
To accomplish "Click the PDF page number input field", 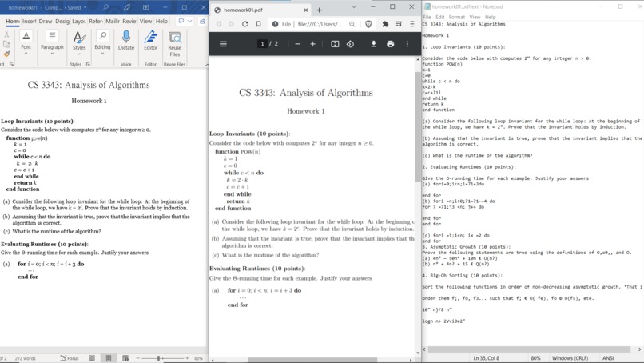I will coord(262,44).
